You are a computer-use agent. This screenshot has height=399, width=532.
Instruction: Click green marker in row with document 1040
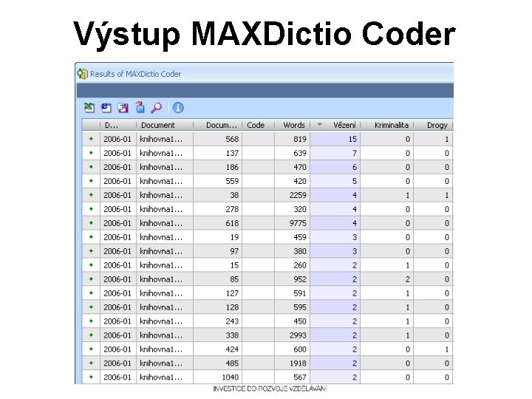91,377
